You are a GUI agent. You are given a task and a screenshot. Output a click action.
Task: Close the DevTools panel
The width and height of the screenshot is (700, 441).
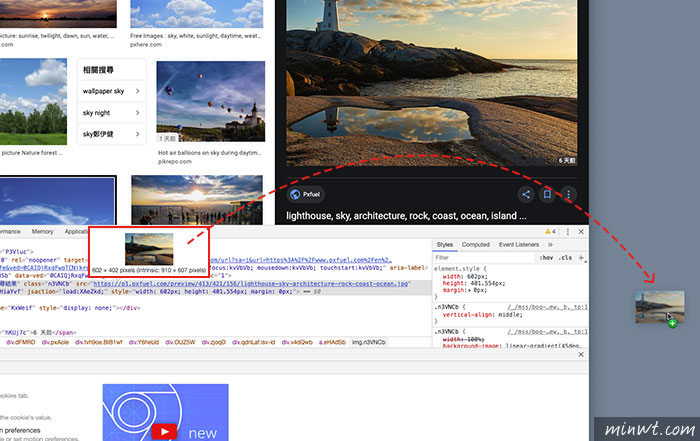click(581, 232)
